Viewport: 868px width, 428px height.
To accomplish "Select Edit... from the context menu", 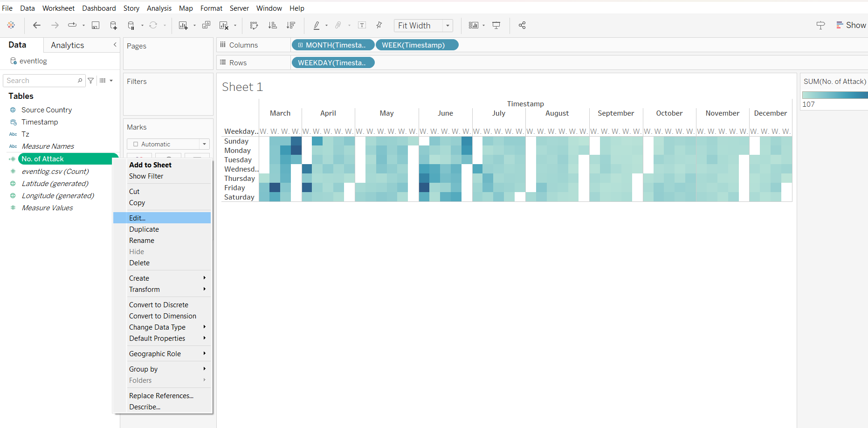I will coord(138,218).
